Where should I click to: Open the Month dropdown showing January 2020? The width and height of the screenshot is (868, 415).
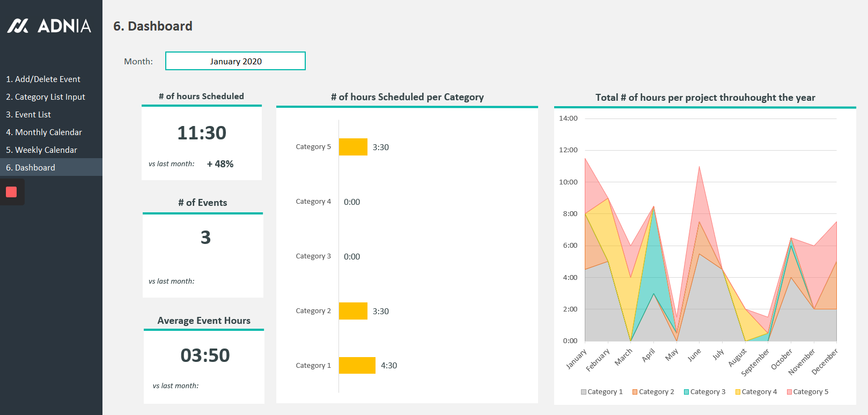click(x=235, y=61)
